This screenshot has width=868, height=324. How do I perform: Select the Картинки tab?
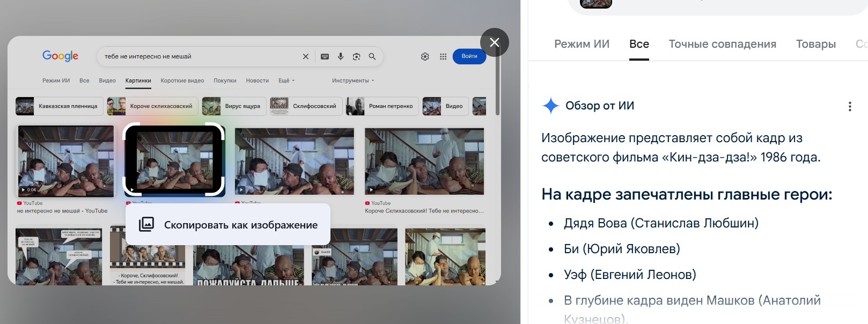coord(138,80)
